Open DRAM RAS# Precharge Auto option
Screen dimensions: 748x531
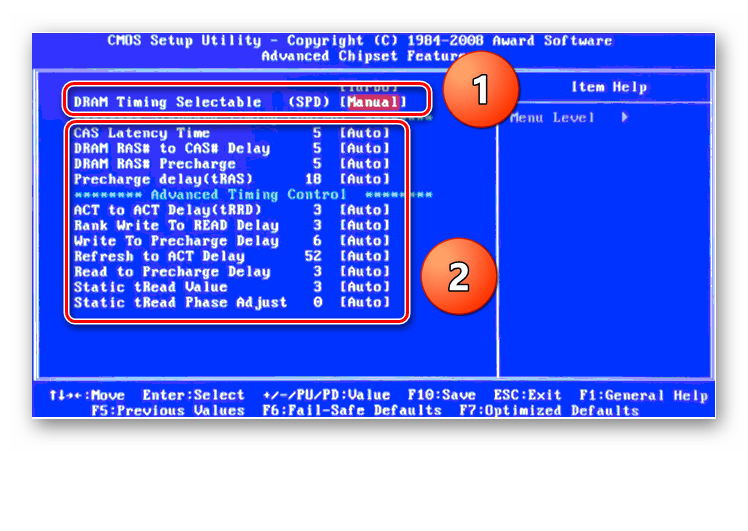(x=364, y=164)
